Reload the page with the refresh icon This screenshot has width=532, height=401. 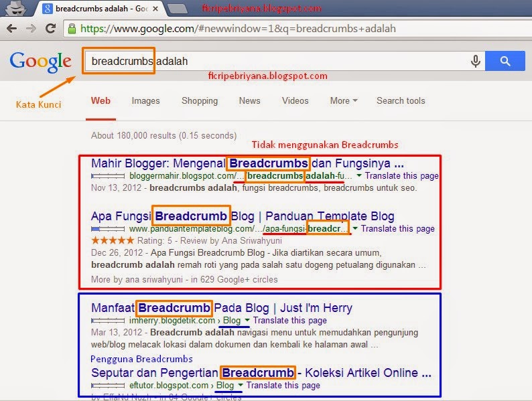(50, 29)
